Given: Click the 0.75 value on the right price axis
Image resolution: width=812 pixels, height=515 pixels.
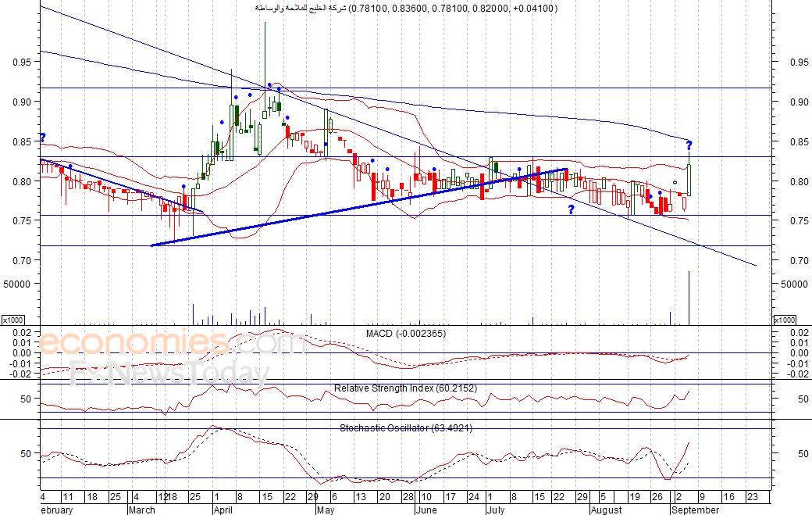Looking at the screenshot, I should [800, 220].
